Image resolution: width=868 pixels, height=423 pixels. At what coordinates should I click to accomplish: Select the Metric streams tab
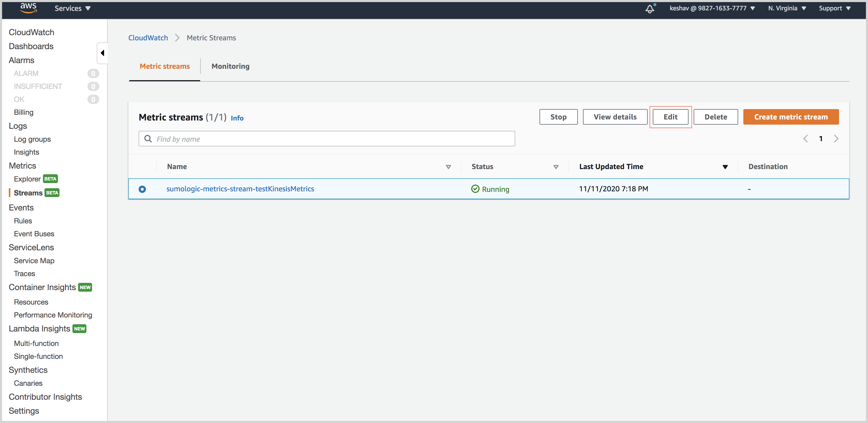[x=165, y=66]
